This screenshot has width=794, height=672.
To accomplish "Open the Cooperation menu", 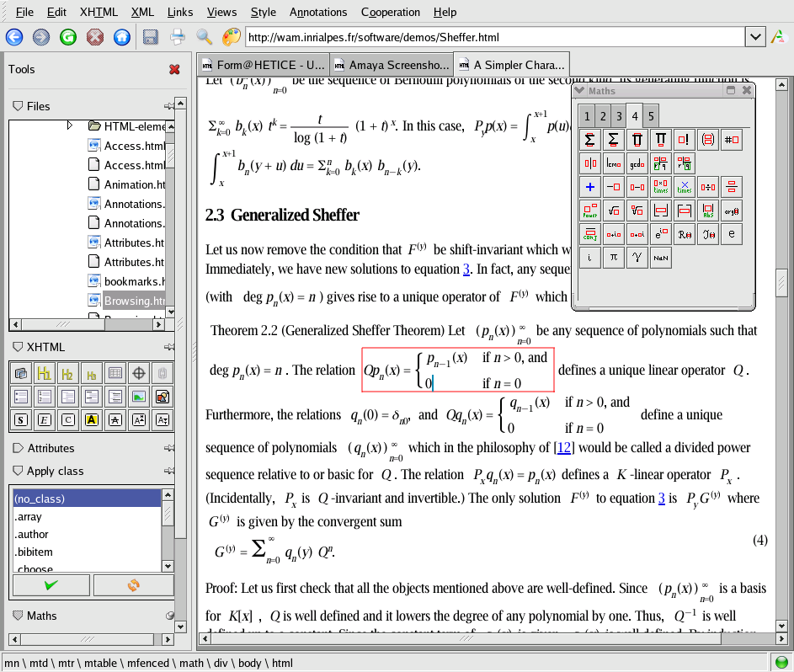I will pyautogui.click(x=391, y=12).
